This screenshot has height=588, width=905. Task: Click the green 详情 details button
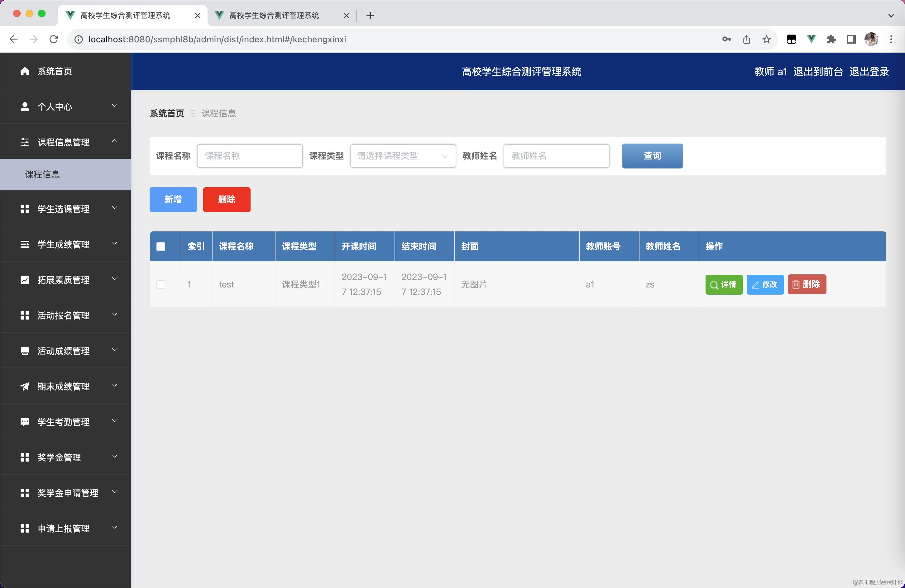click(724, 285)
